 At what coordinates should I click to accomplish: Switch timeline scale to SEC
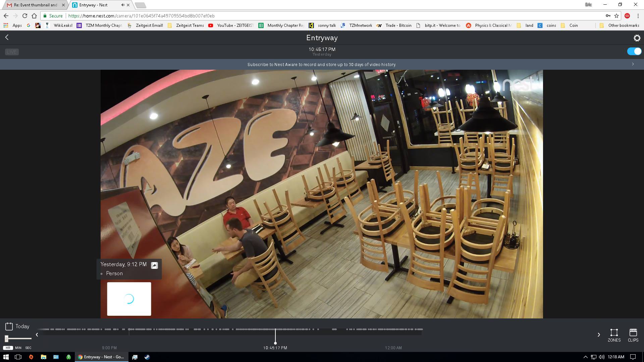pyautogui.click(x=28, y=348)
